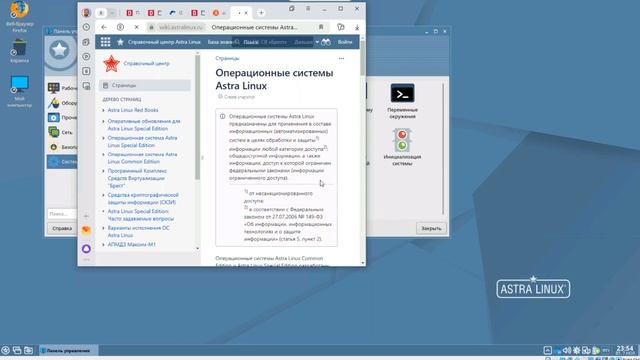Expand Программный Комплекс Брест node arrow

104,171
